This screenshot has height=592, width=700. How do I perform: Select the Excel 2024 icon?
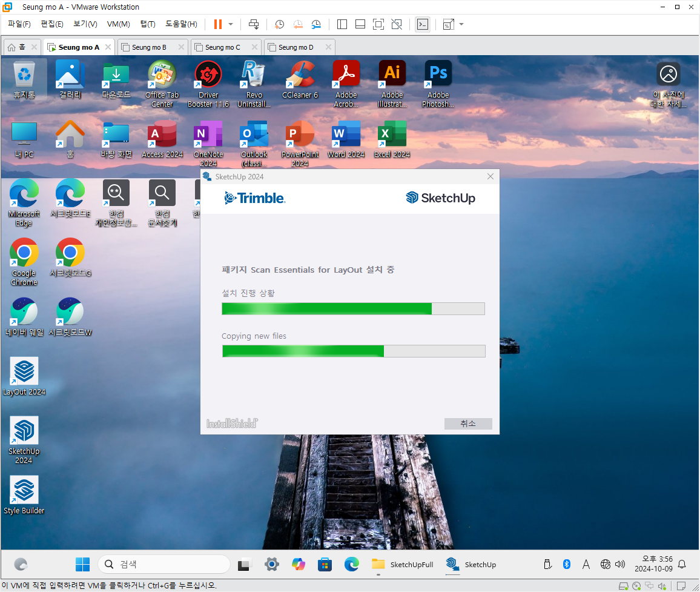pyautogui.click(x=392, y=139)
